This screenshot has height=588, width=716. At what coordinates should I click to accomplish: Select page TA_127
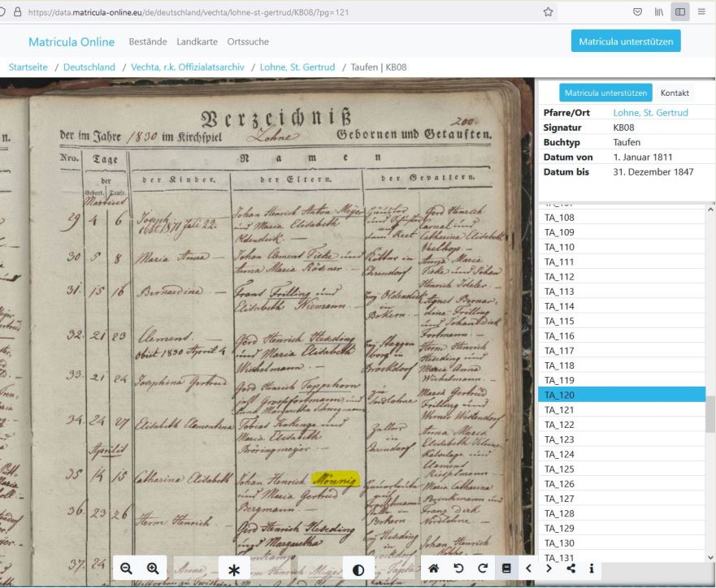(622, 499)
